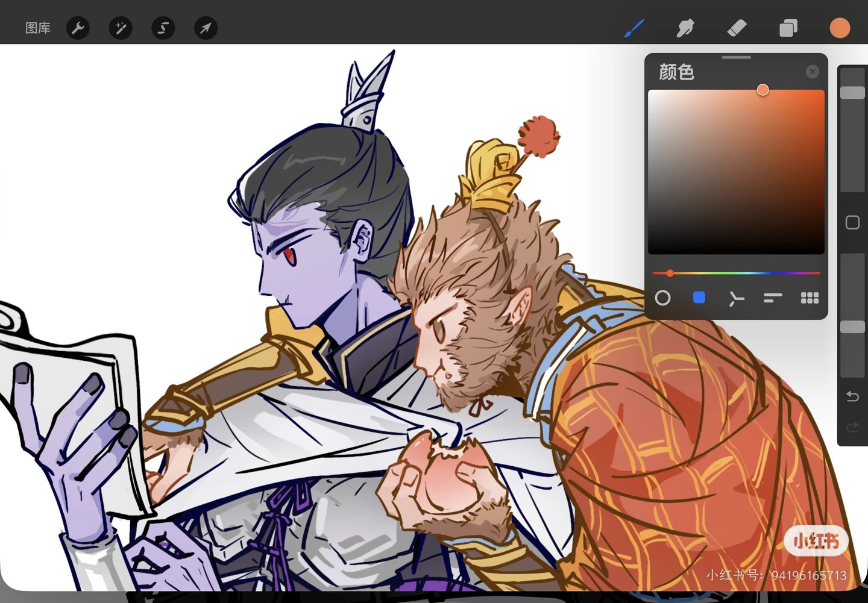Select the Selection tool (S icon)

click(163, 28)
